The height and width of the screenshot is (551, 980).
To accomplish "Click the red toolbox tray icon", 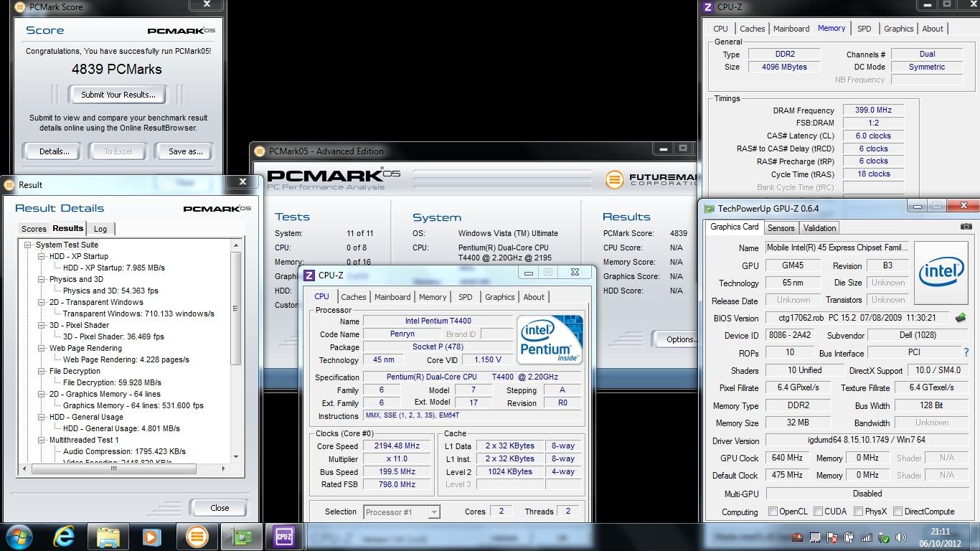I will tap(798, 537).
